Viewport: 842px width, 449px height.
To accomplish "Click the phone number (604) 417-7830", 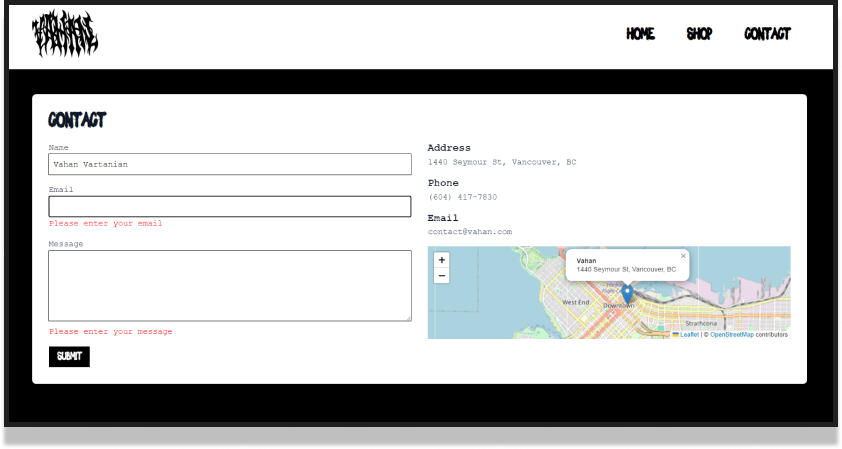I will click(462, 197).
